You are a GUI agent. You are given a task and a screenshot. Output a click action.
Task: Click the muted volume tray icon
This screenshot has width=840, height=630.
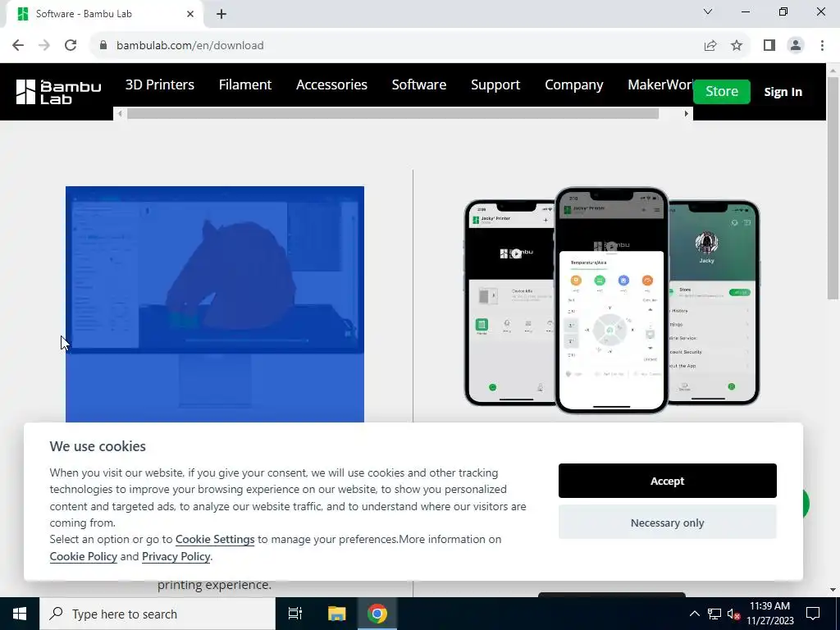pos(733,614)
